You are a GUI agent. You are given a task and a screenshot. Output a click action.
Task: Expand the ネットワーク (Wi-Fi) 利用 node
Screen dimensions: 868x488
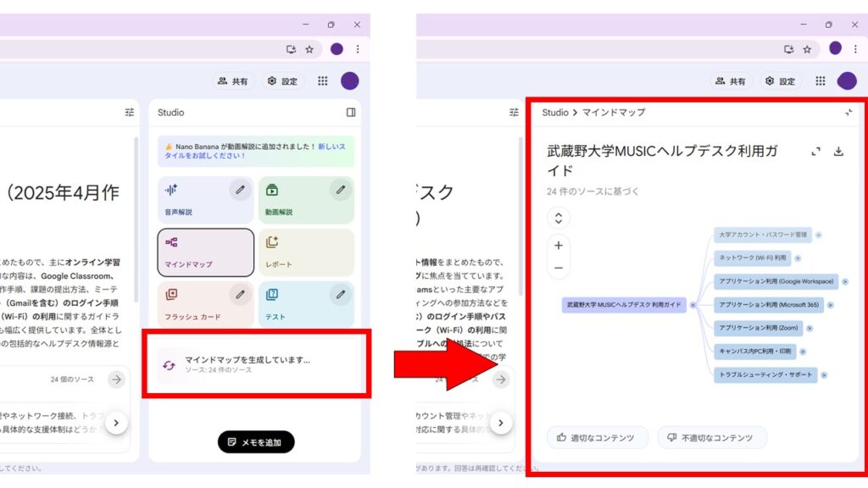tap(798, 258)
